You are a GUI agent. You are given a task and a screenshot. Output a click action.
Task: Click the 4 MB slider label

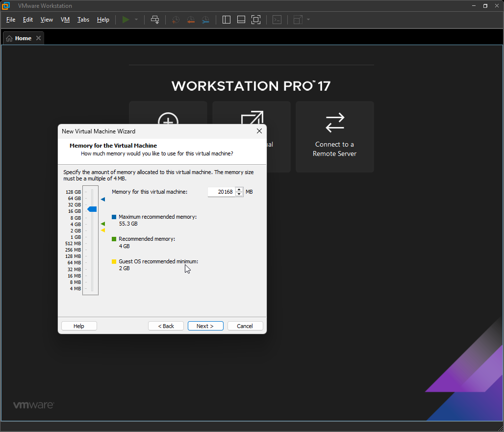coord(75,289)
